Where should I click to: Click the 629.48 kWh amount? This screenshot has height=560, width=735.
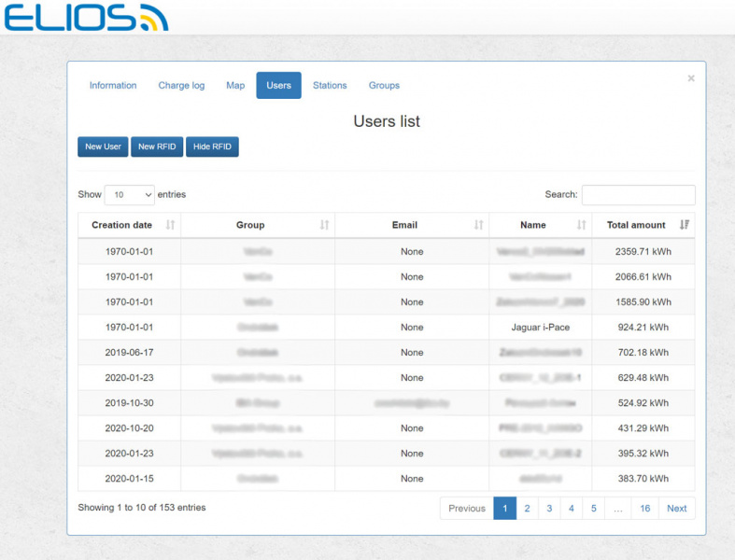pyautogui.click(x=643, y=378)
